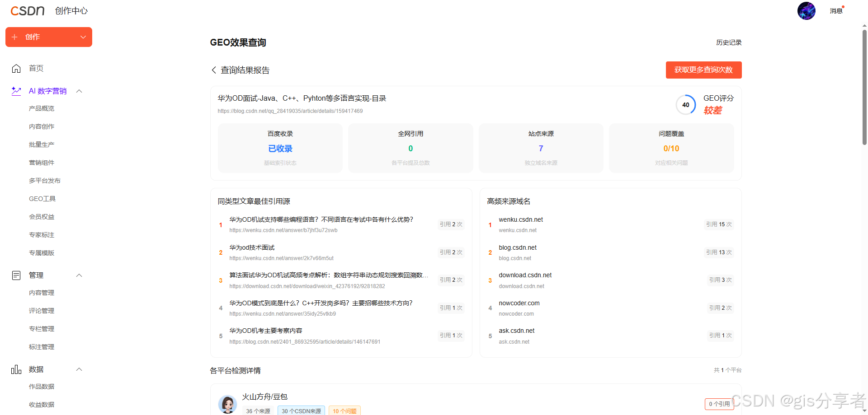Click the 管理 document icon
868x415 pixels.
pos(16,275)
